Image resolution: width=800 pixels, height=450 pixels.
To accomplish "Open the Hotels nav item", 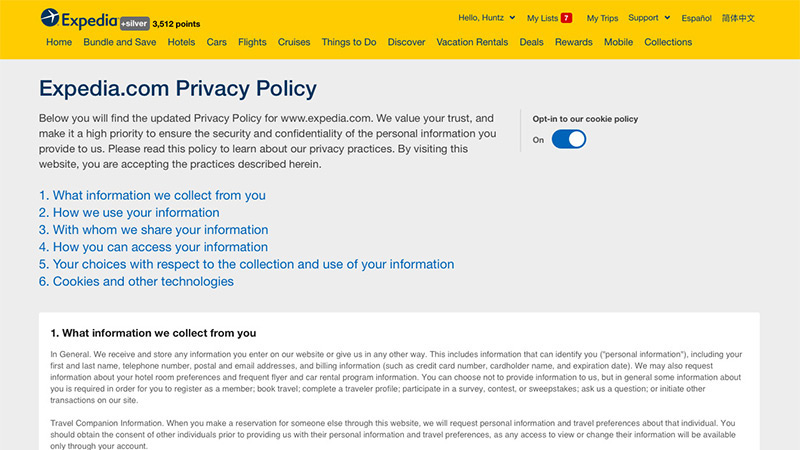I will 181,42.
